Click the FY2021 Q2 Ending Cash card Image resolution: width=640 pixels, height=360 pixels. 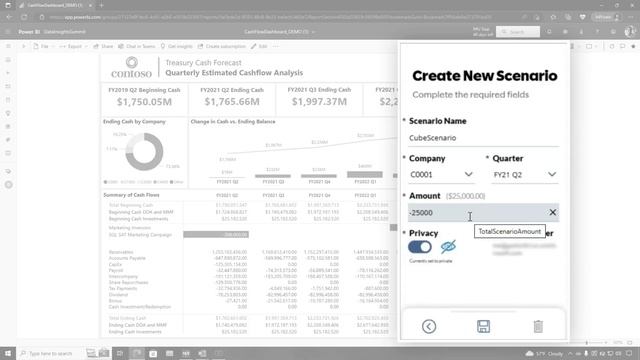[x=232, y=99]
